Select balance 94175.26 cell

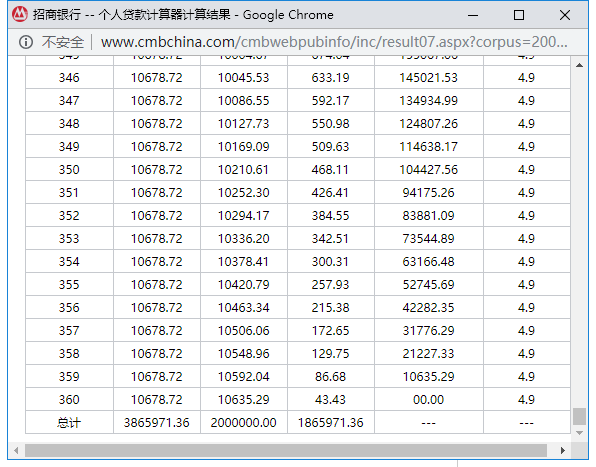[x=428, y=193]
